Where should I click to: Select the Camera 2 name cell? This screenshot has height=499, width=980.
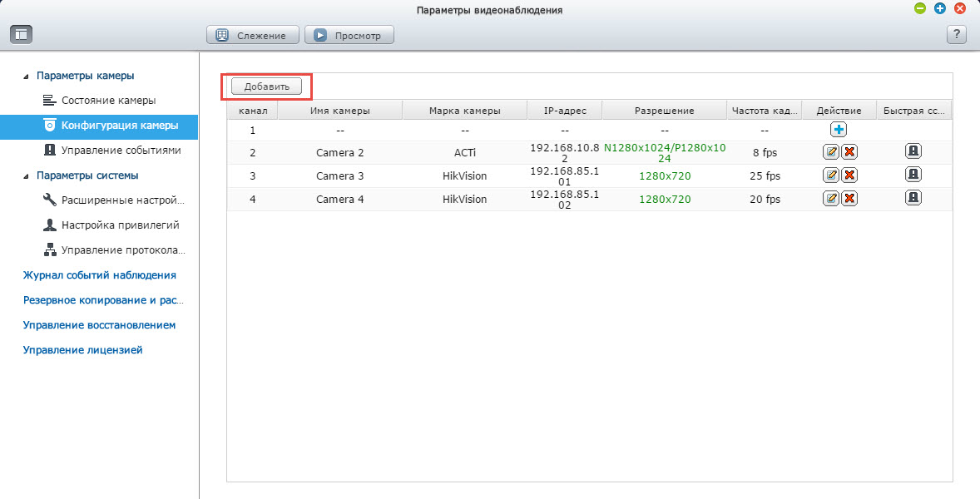coord(340,153)
